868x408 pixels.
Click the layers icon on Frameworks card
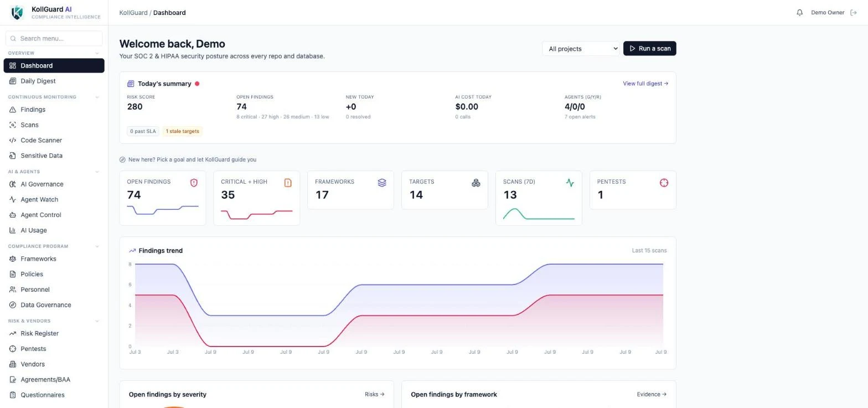(x=382, y=183)
